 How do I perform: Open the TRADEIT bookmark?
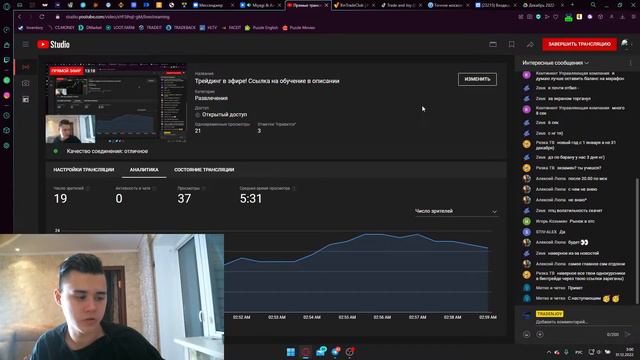151,28
